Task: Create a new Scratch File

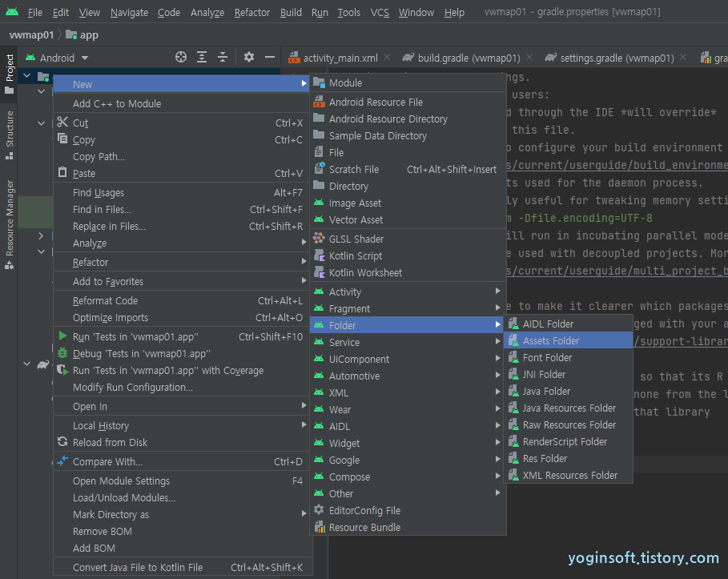Action: click(408, 170)
